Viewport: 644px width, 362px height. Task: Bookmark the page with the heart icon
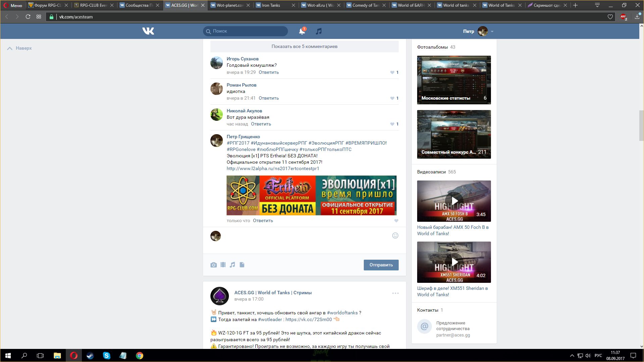(610, 17)
